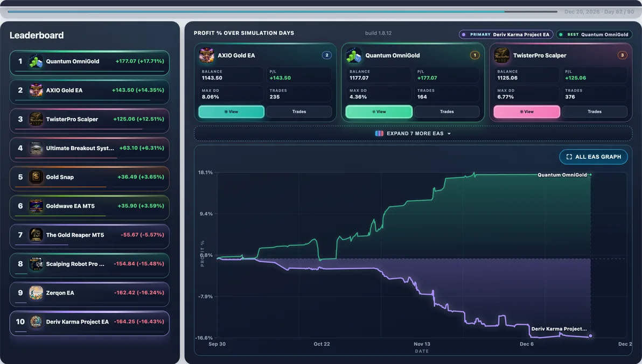This screenshot has height=364, width=642.
Task: Click AXIO trades count 235
Action: [x=275, y=97]
